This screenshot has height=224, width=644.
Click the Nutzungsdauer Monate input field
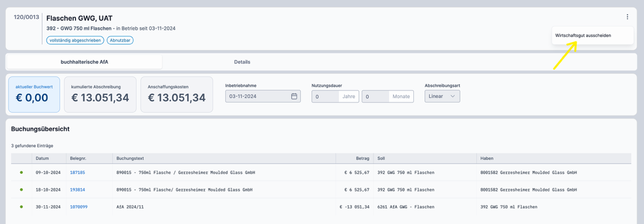point(375,97)
